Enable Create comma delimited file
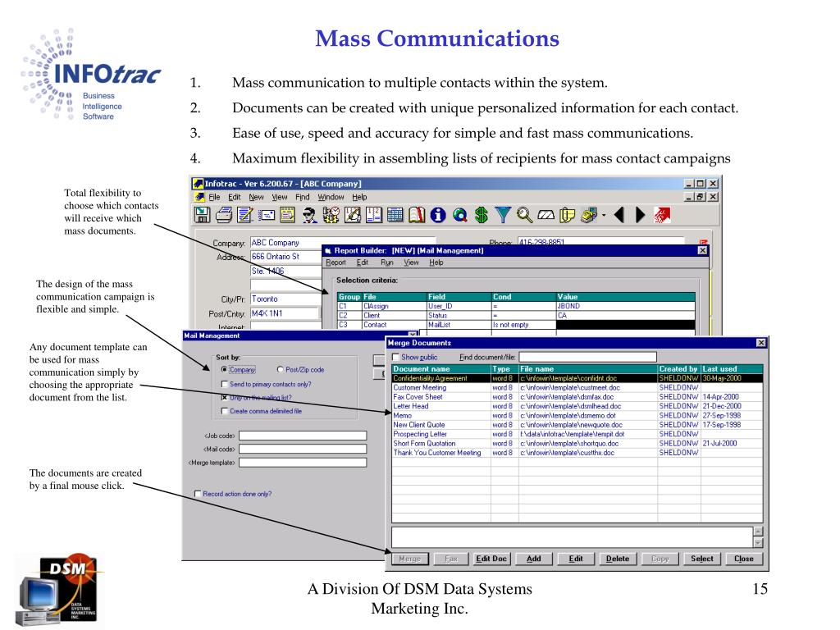Screen dimensions: 840x630 coord(225,411)
